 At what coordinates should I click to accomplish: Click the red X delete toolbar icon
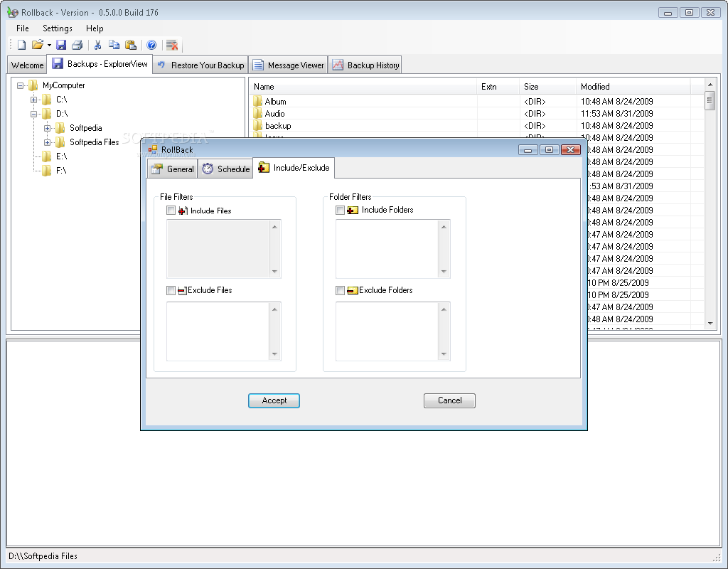point(172,45)
